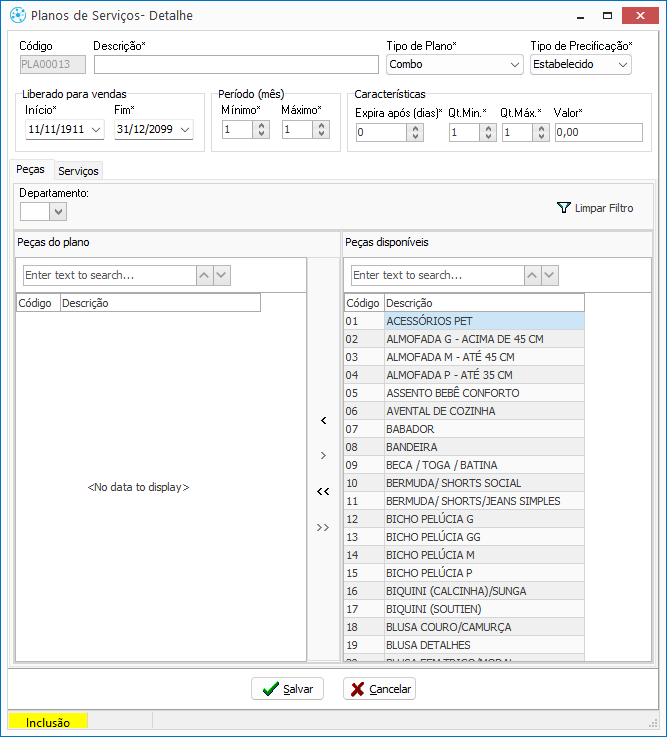The image size is (667, 737).
Task: Remove selected piece using single right arrow
Action: (323, 455)
